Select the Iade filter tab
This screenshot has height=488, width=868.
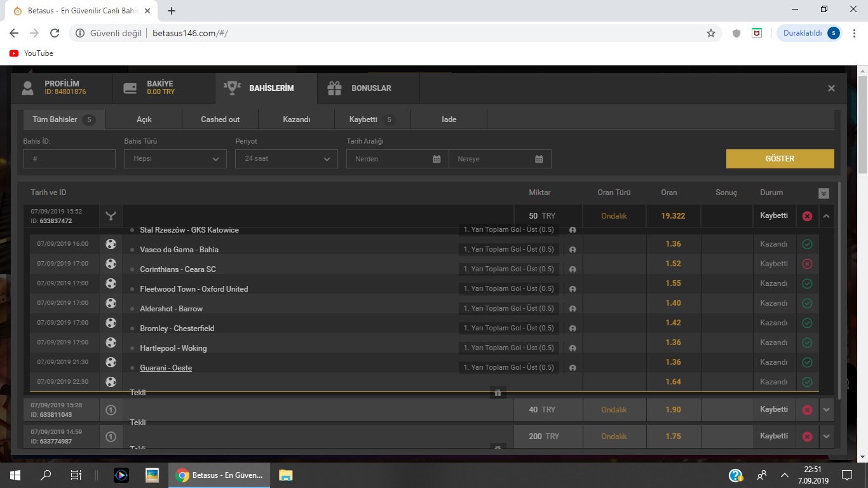coord(449,119)
